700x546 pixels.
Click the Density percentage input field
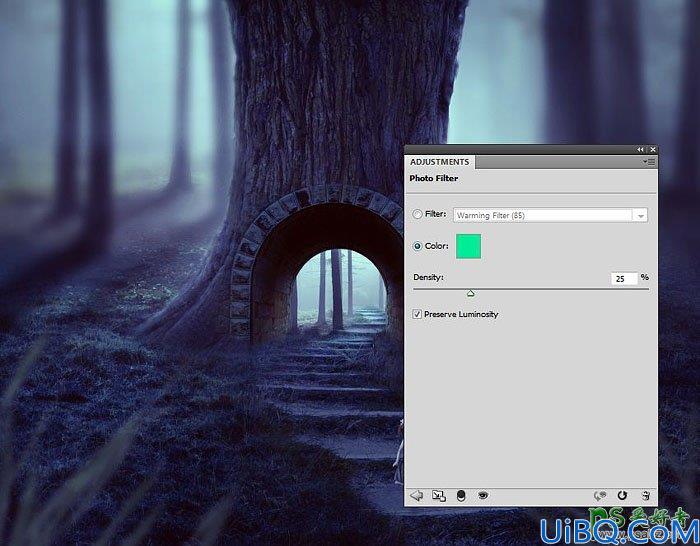click(624, 279)
